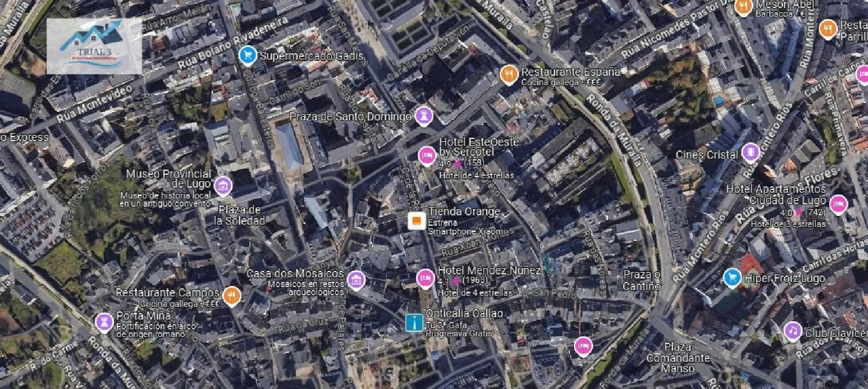This screenshot has height=389, width=868.
Task: Open the orange Tienda Orange square marker
Action: click(415, 221)
